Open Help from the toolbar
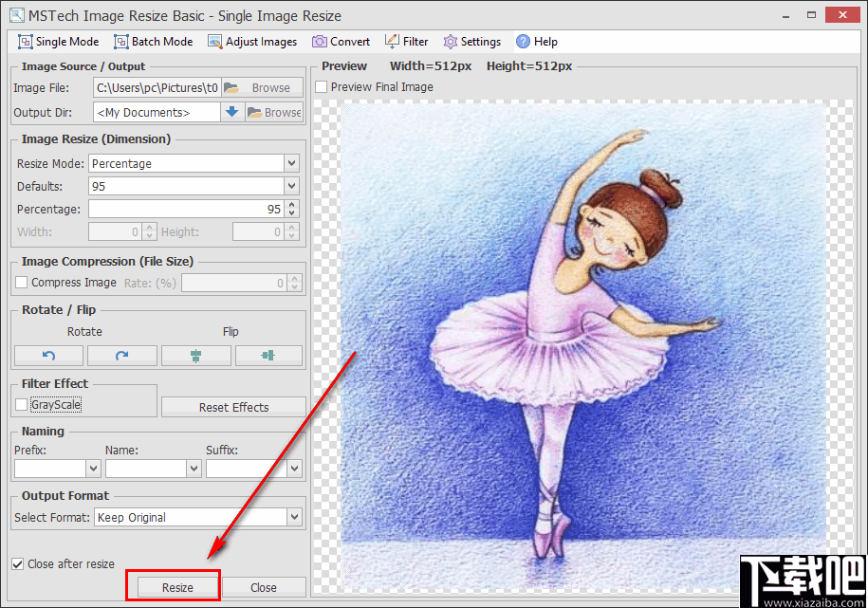This screenshot has width=868, height=608. [536, 42]
